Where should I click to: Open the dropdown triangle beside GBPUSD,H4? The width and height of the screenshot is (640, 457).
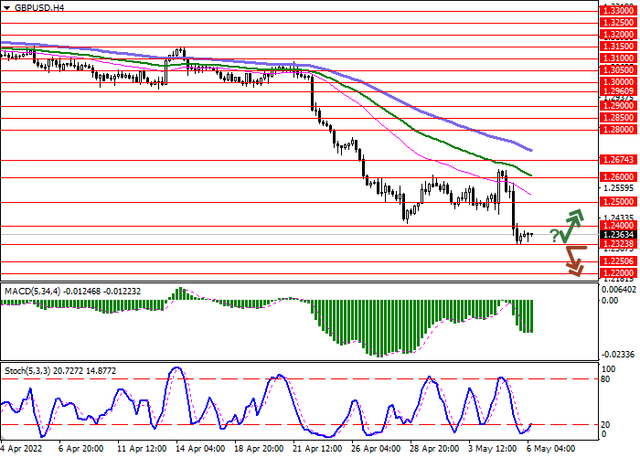coord(7,8)
